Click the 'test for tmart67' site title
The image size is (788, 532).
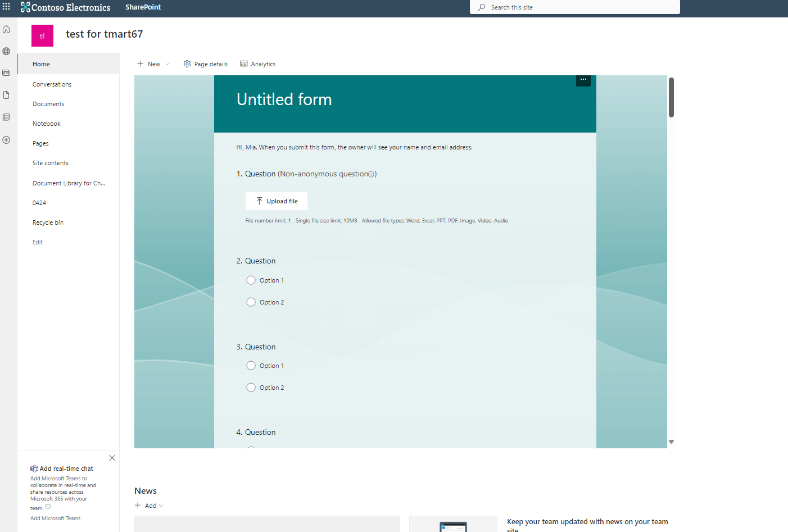tap(105, 34)
